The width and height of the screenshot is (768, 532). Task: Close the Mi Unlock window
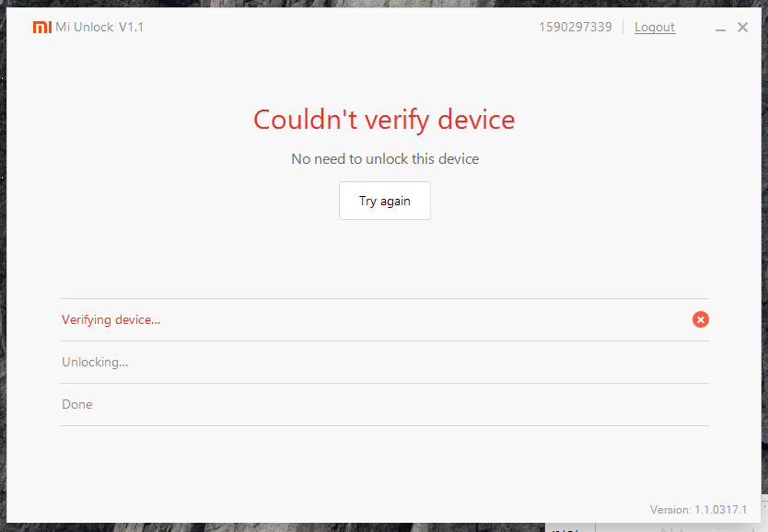click(x=742, y=28)
